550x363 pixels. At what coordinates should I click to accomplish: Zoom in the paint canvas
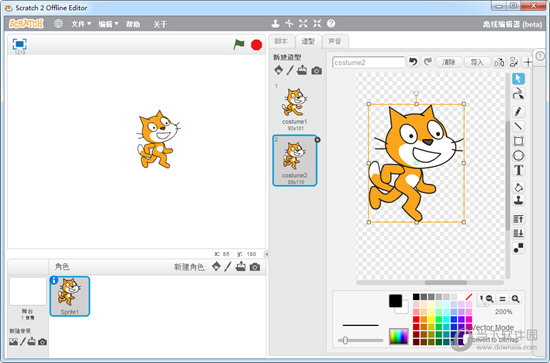515,299
